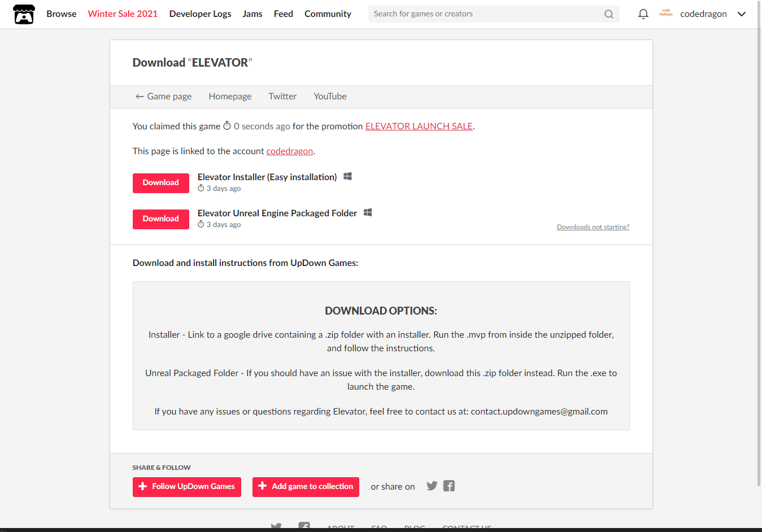The height and width of the screenshot is (532, 762).
Task: Share on Facebook via the icon
Action: (x=449, y=486)
